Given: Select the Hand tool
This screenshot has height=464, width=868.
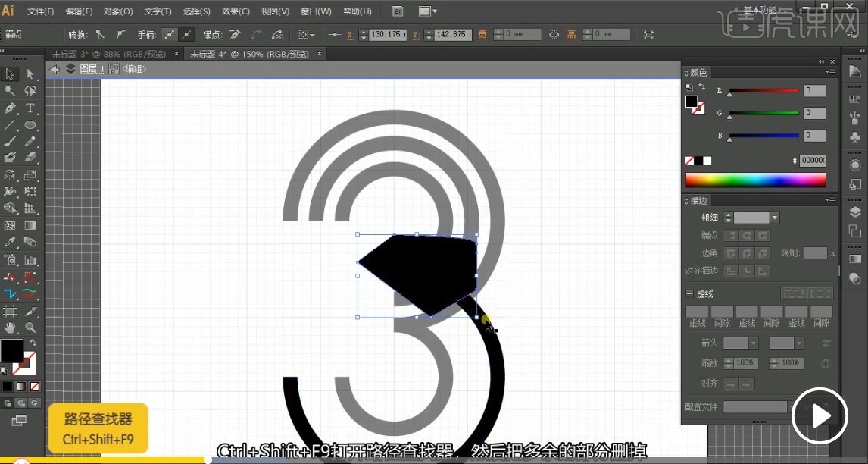Looking at the screenshot, I should pyautogui.click(x=10, y=328).
